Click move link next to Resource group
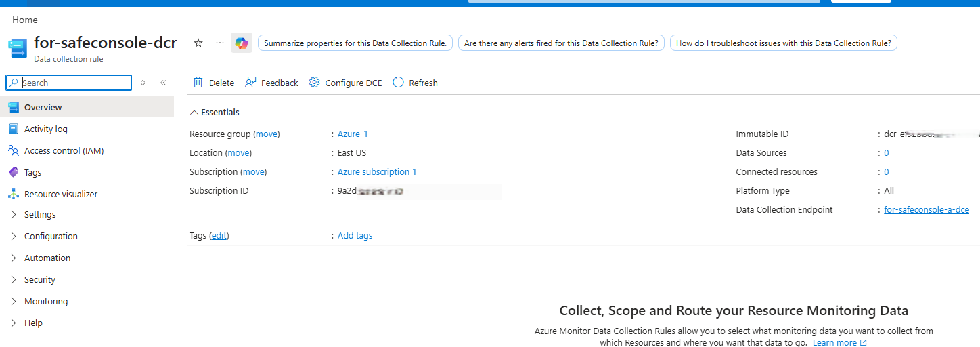The height and width of the screenshot is (347, 980). [267, 134]
